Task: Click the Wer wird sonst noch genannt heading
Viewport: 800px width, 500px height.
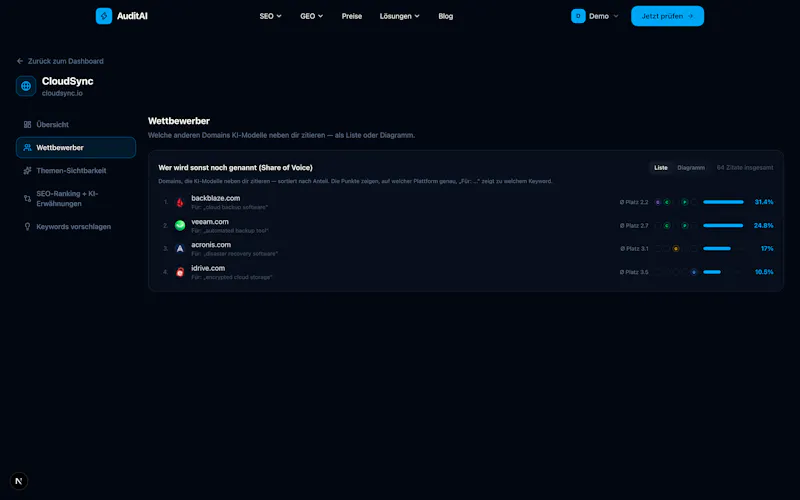Action: [x=235, y=167]
